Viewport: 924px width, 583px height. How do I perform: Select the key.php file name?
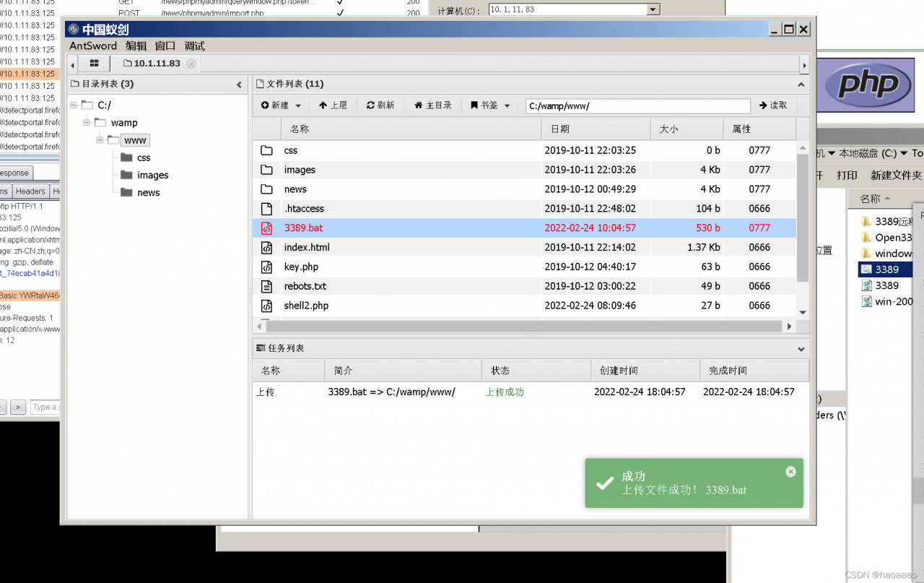302,267
